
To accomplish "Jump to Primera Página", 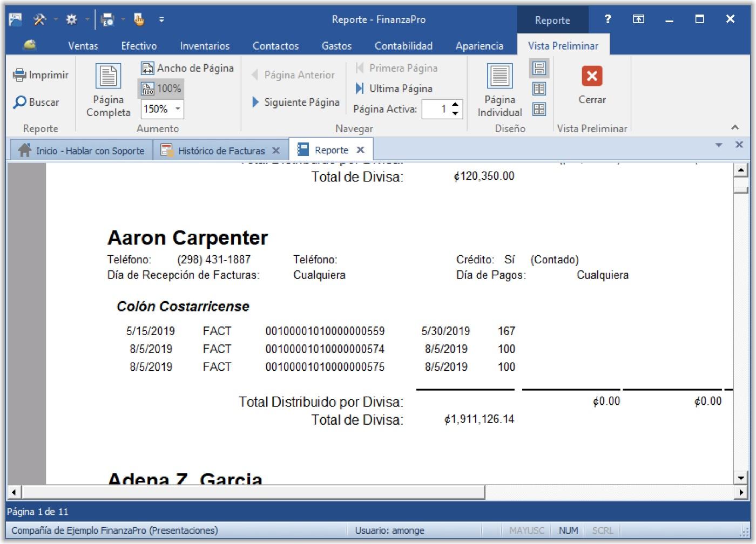I will coord(396,68).
